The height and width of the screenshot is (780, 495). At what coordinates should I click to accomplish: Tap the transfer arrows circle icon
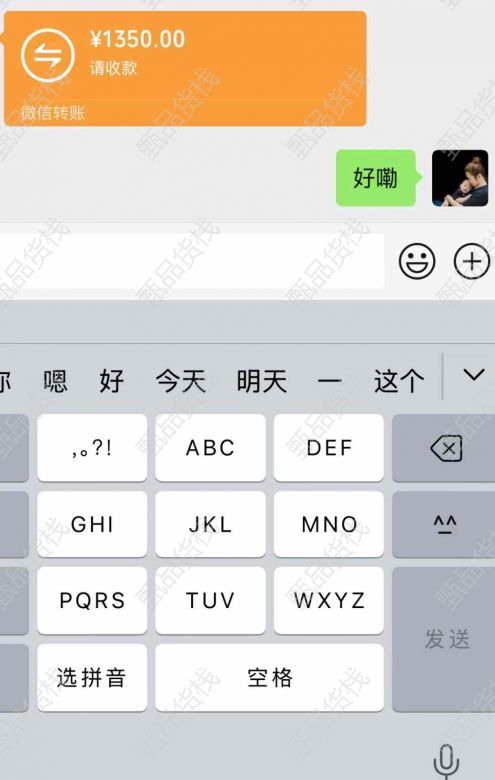pyautogui.click(x=47, y=55)
